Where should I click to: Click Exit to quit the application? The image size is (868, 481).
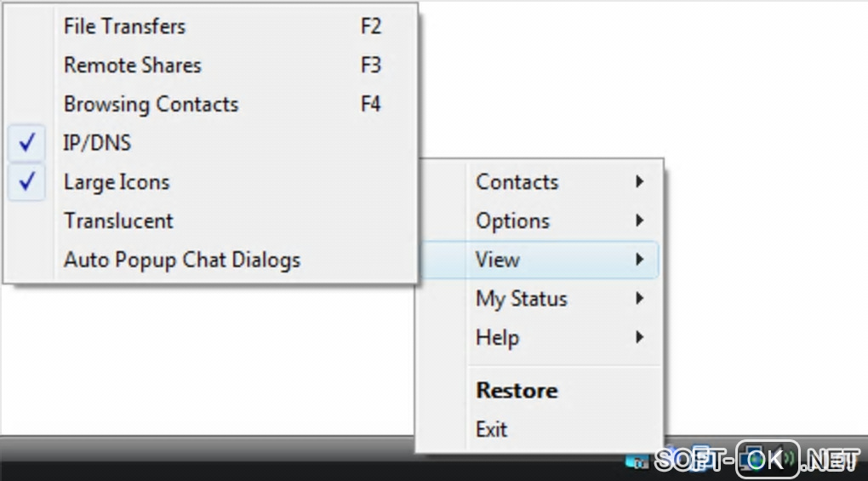coord(491,430)
